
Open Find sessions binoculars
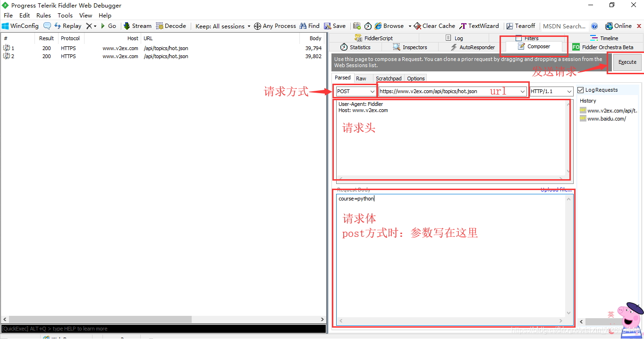(309, 26)
